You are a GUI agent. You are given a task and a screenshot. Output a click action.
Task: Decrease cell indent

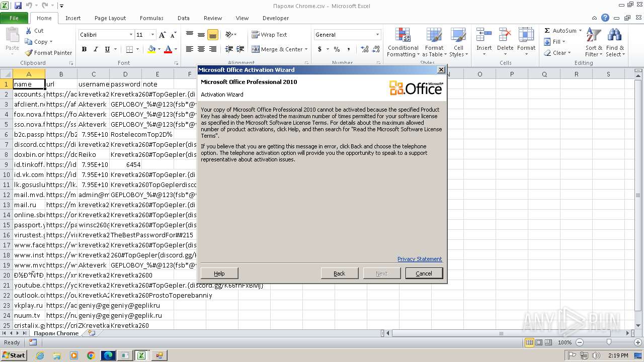coord(229,49)
